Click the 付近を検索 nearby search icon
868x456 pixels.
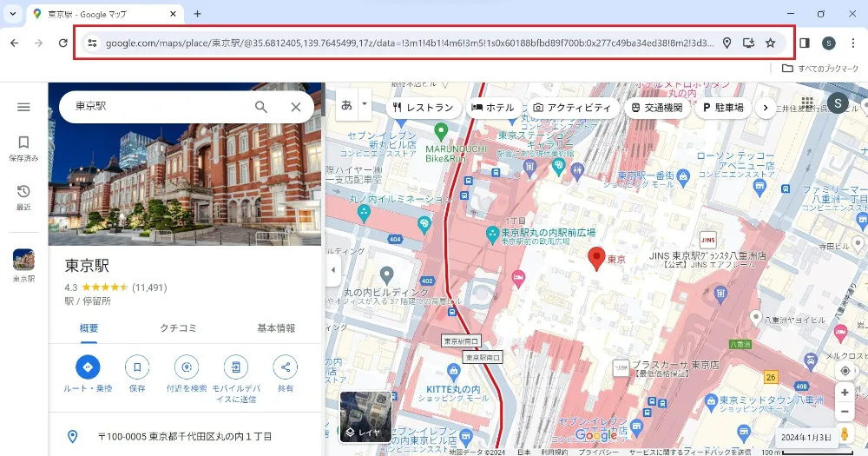[187, 367]
